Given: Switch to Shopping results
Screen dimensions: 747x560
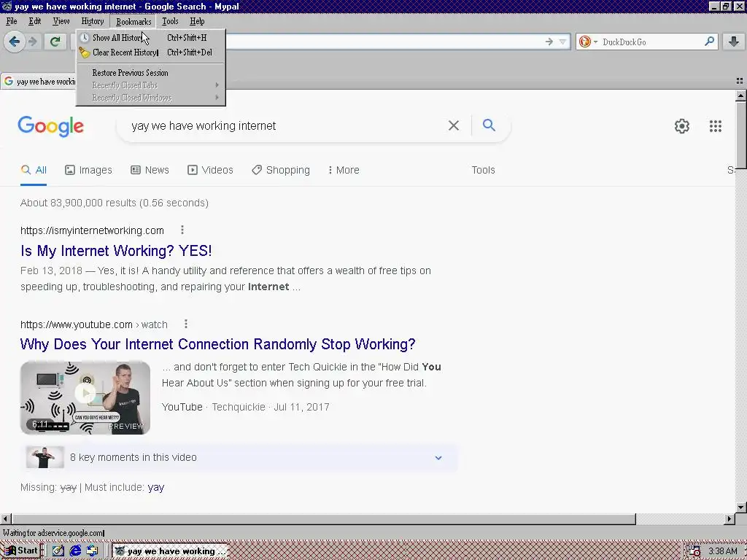Looking at the screenshot, I should point(281,170).
